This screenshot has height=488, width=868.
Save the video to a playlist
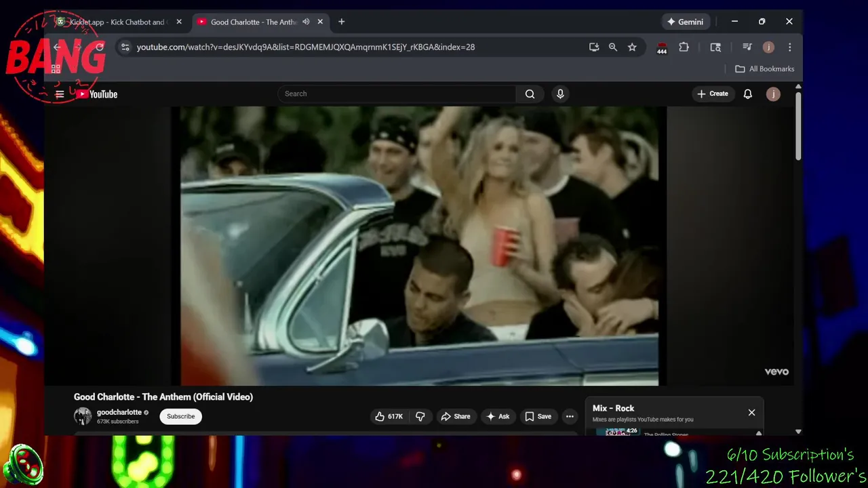(x=538, y=416)
